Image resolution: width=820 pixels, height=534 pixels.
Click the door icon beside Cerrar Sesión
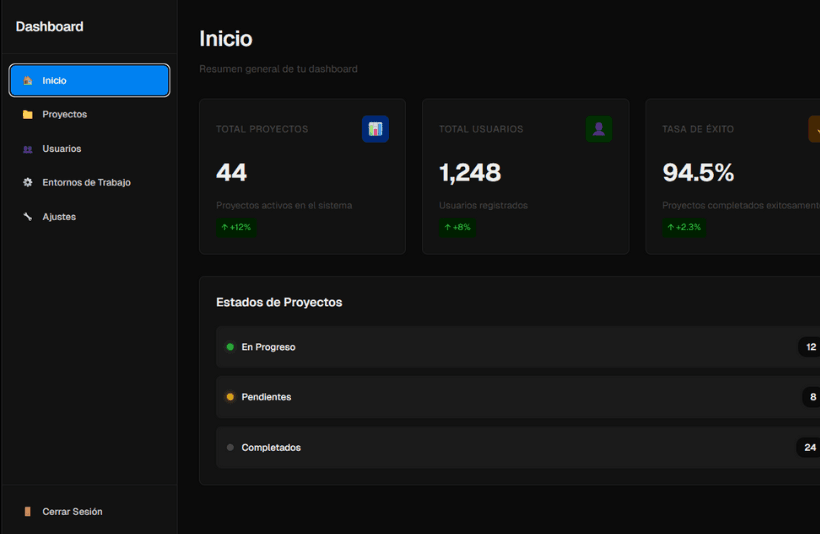point(28,512)
